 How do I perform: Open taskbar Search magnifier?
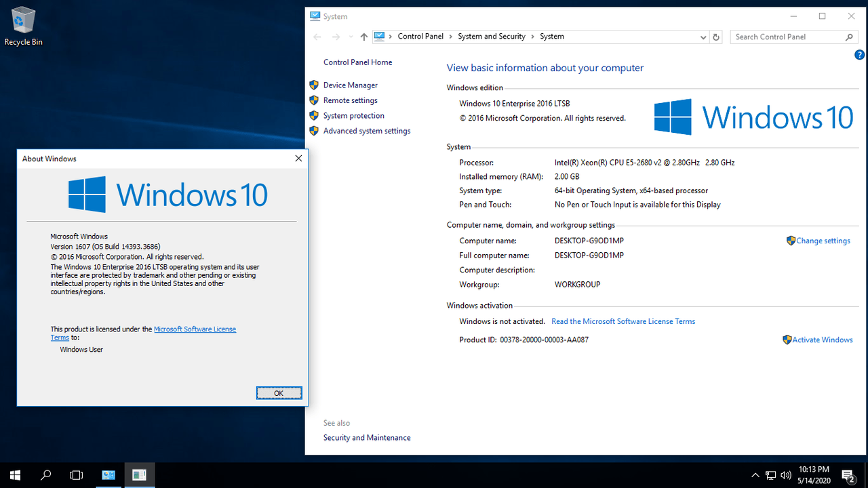tap(46, 475)
